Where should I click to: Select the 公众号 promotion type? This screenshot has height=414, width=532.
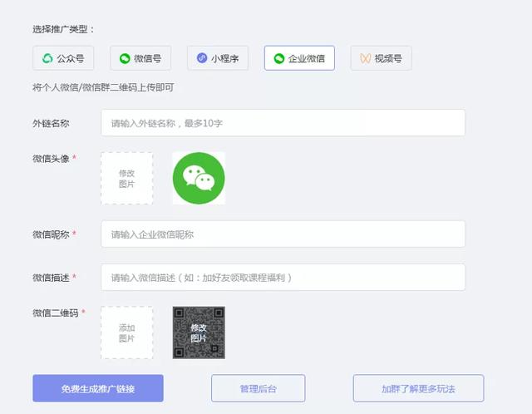coord(63,58)
